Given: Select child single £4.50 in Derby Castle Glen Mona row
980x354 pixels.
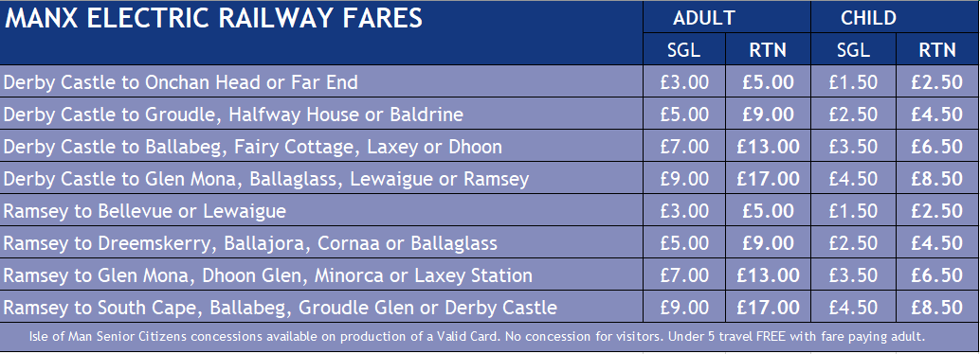Looking at the screenshot, I should pyautogui.click(x=853, y=179).
